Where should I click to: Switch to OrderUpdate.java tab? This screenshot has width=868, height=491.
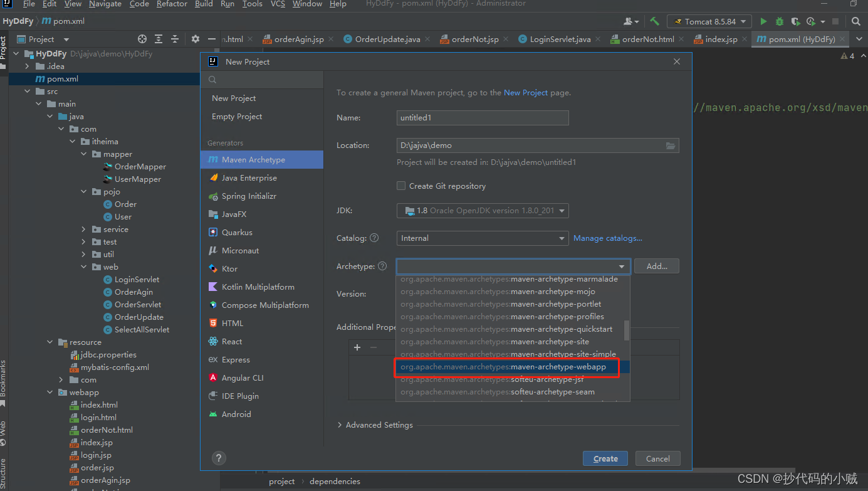(x=387, y=39)
